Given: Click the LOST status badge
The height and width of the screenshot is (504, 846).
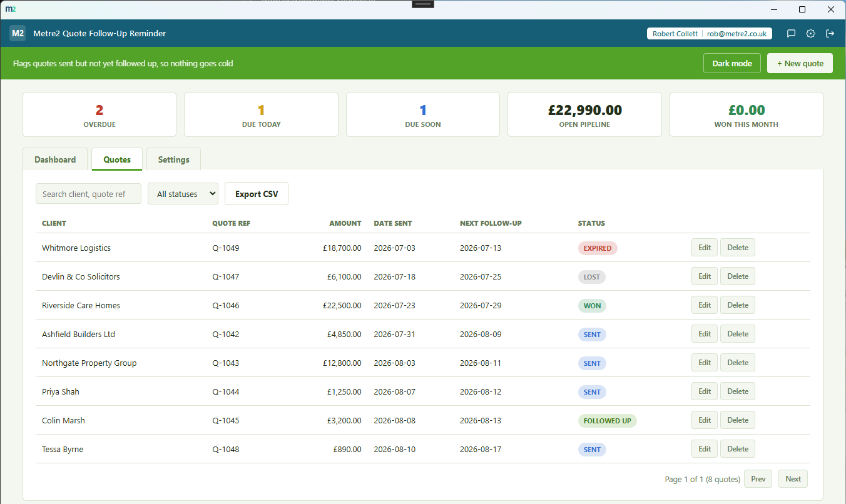Looking at the screenshot, I should point(592,277).
